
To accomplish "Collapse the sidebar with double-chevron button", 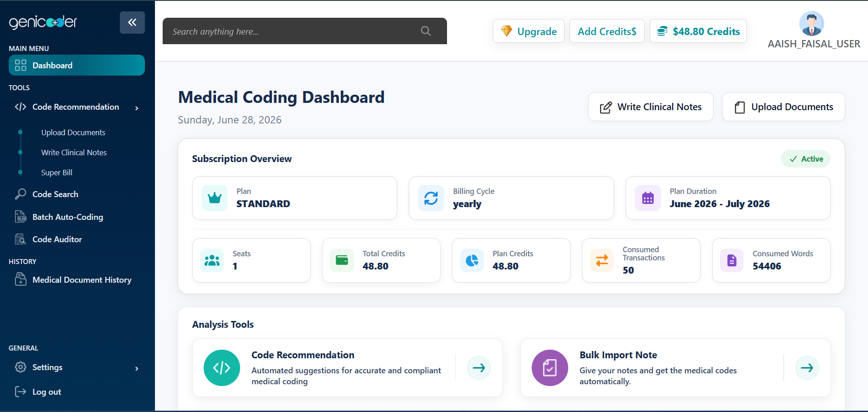I will tap(132, 22).
